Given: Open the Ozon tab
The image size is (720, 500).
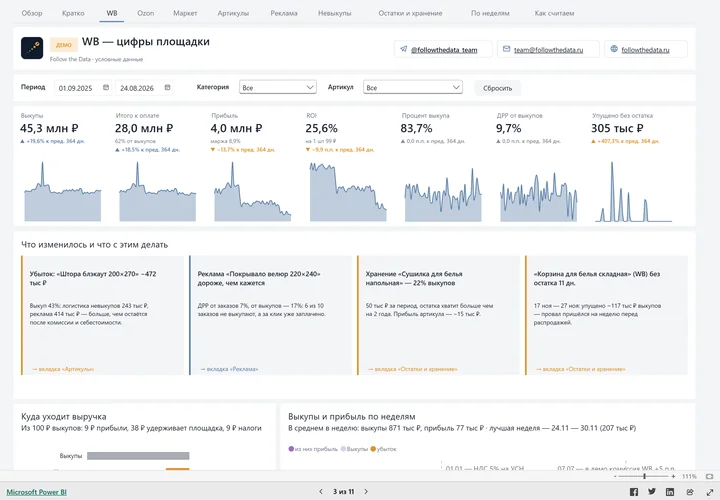Looking at the screenshot, I should point(146,13).
